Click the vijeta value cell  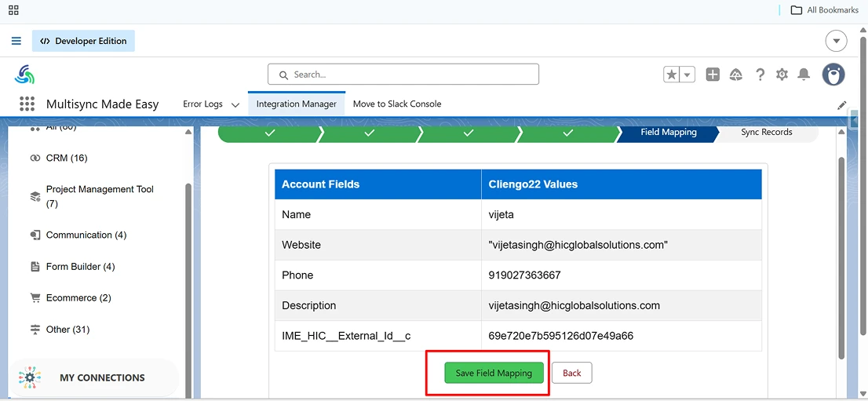(622, 215)
